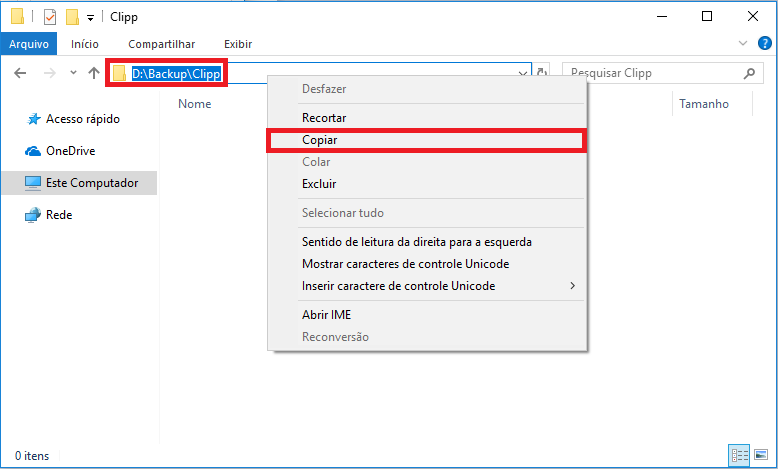Open OneDrive in the sidebar

70,151
